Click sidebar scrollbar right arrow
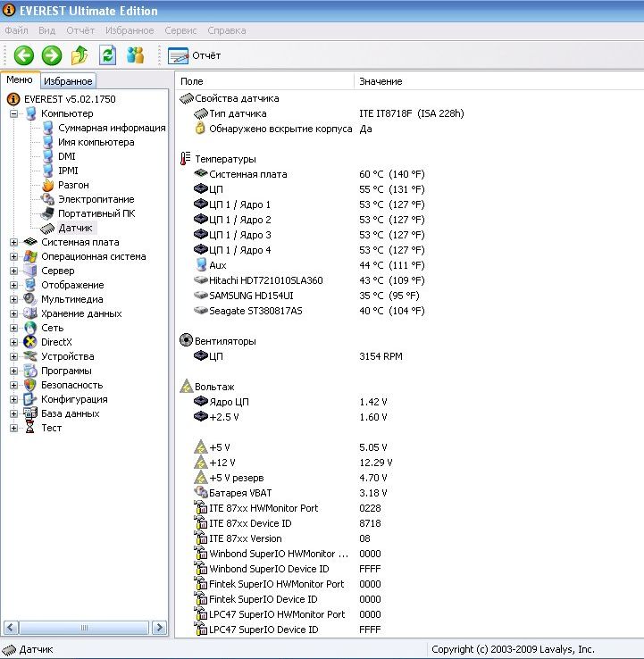Screen dimensions: 644x659 (x=159, y=628)
